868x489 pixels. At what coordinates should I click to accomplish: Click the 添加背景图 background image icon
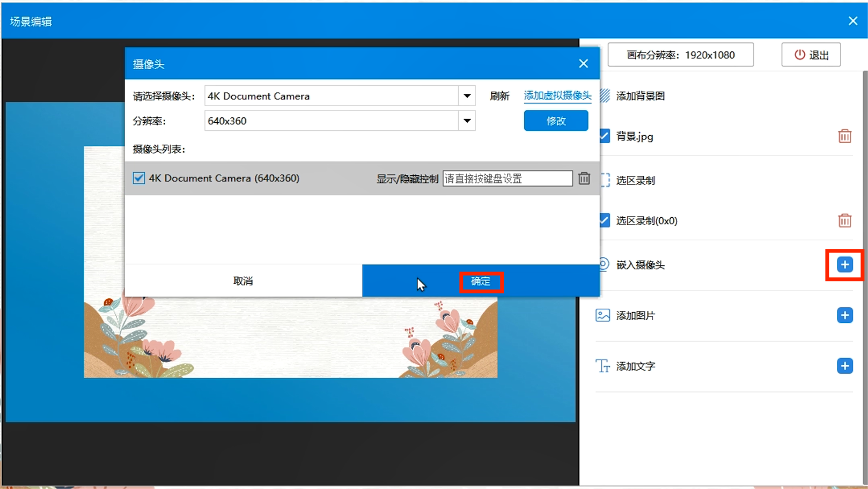(x=605, y=95)
